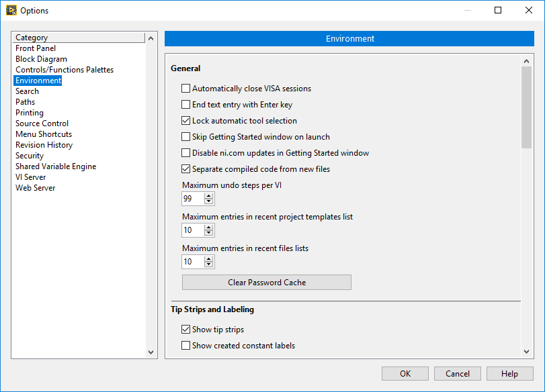The image size is (545, 392).
Task: Click the LabVIEW icon in title bar
Action: (11, 11)
